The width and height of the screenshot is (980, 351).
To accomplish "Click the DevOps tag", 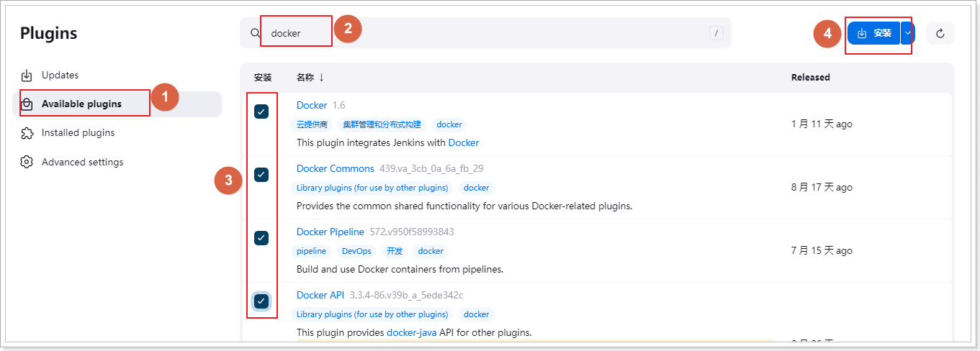I will [356, 251].
